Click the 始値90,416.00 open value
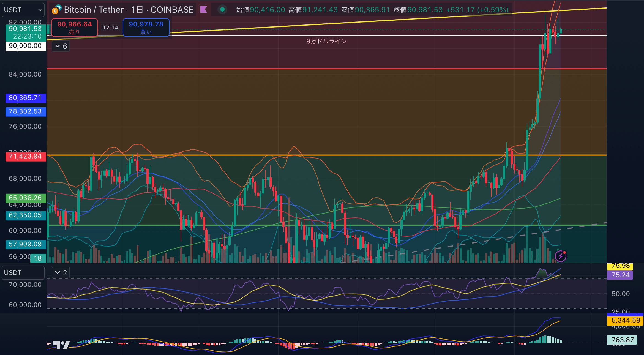The height and width of the screenshot is (355, 644). (x=260, y=10)
